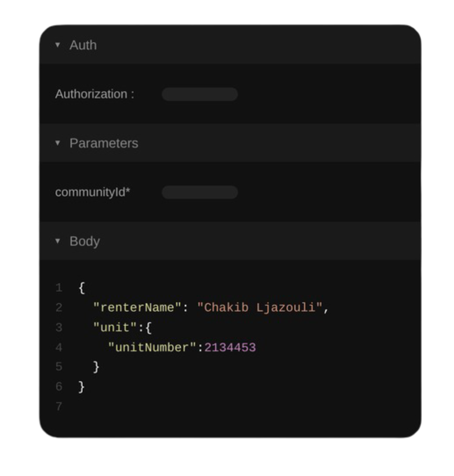Collapse the Auth section triangle
Screen dimensions: 454x476
tap(58, 45)
